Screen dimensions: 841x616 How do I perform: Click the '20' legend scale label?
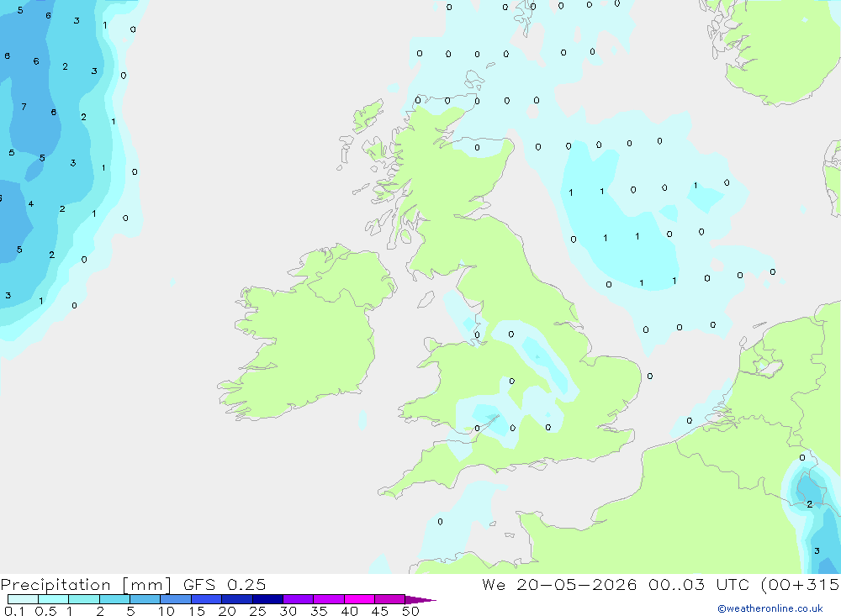[227, 611]
